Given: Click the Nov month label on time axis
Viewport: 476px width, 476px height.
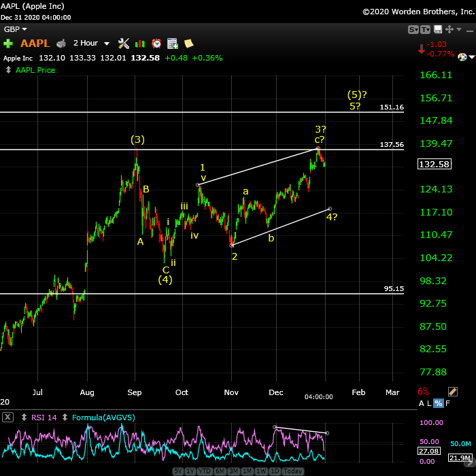Looking at the screenshot, I should click(231, 392).
